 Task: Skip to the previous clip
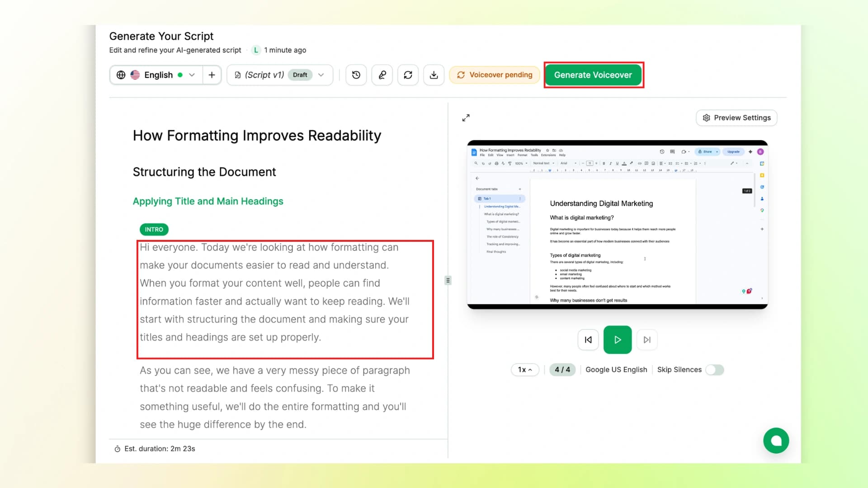tap(588, 340)
